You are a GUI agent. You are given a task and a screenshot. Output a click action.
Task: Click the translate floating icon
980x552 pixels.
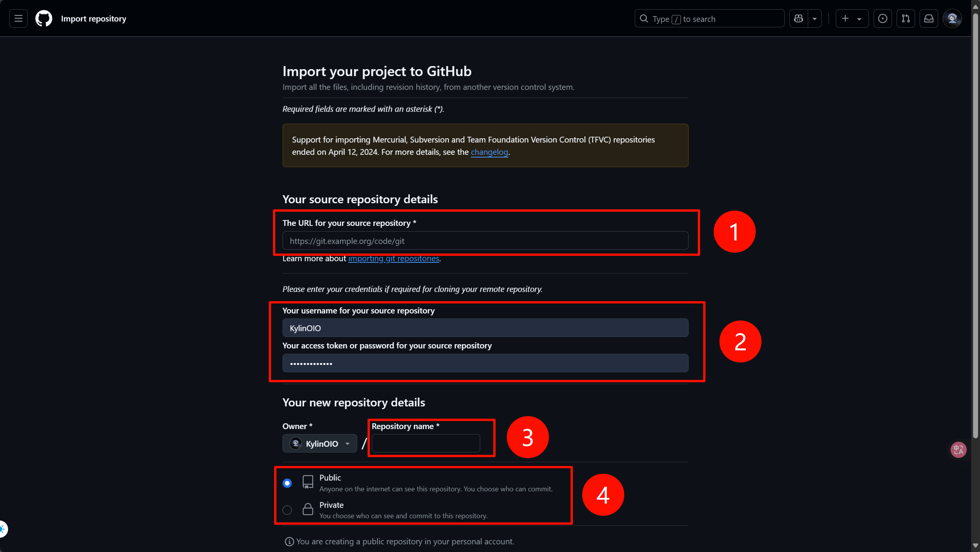[x=958, y=449]
